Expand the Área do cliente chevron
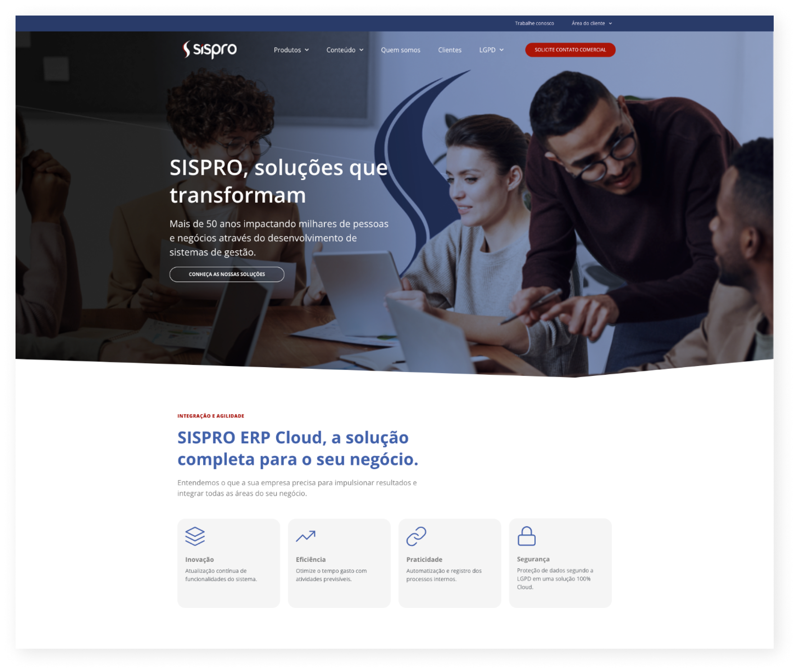 tap(611, 24)
